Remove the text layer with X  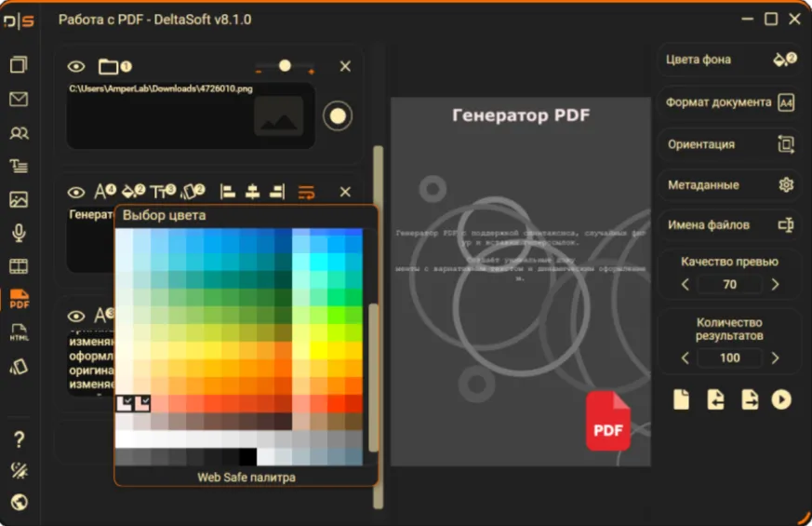pos(345,193)
